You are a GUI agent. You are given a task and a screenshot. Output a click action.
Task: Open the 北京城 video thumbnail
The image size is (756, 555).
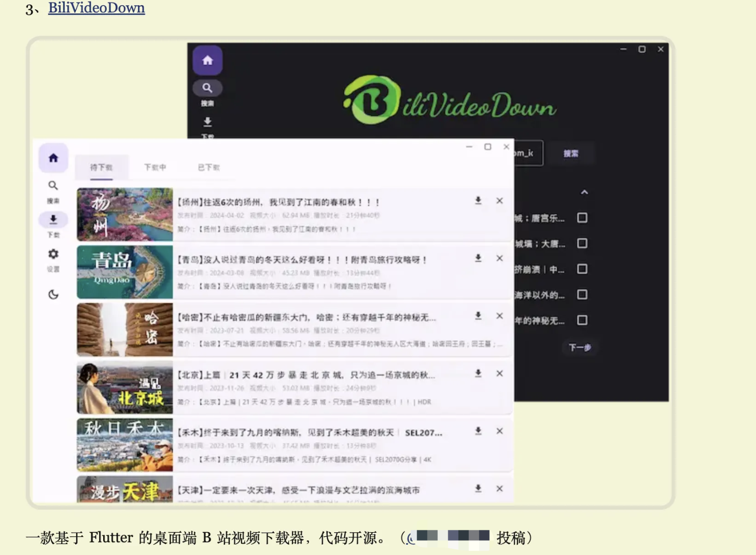pos(125,387)
